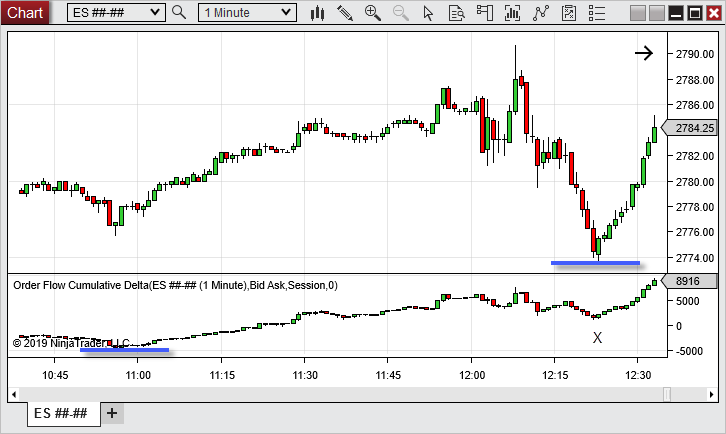Viewport: 726px width, 434px height.
Task: Click the zoom in magnifier icon
Action: (x=373, y=12)
